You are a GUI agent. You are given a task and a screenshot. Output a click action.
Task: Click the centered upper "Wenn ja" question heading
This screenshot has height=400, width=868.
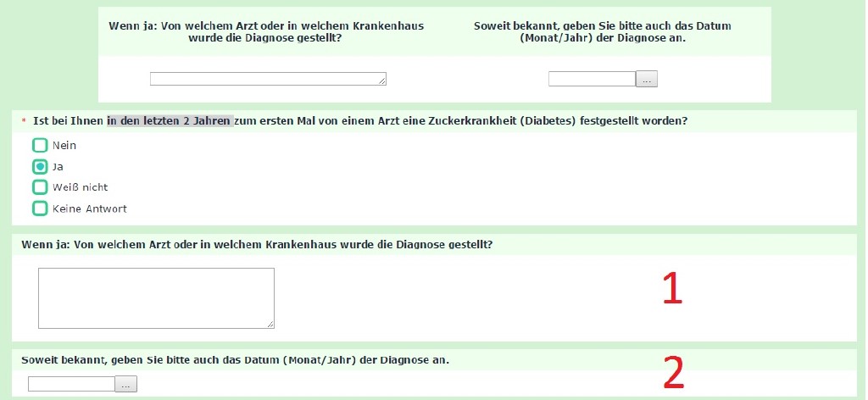(266, 31)
